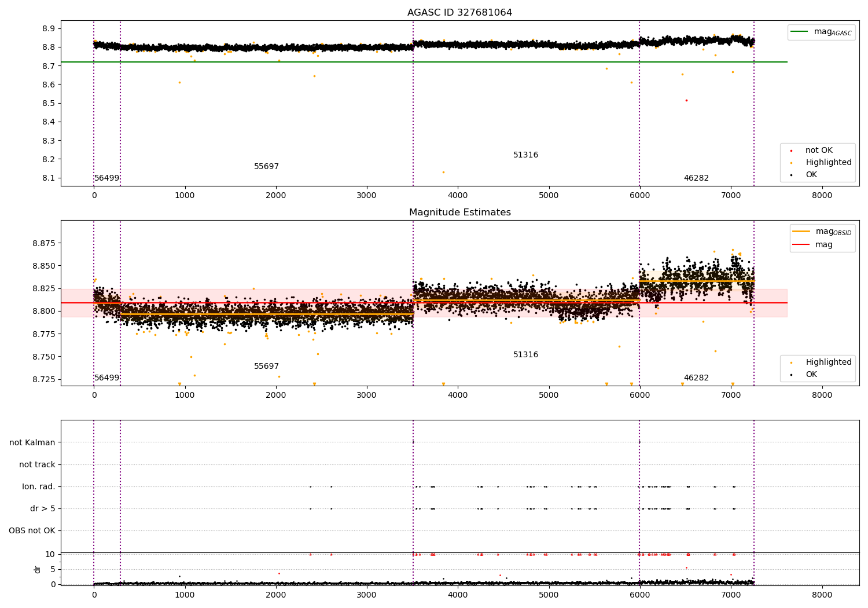Click 'Highlighted' in the middle plot legend
The image size is (868, 608).
click(x=828, y=362)
